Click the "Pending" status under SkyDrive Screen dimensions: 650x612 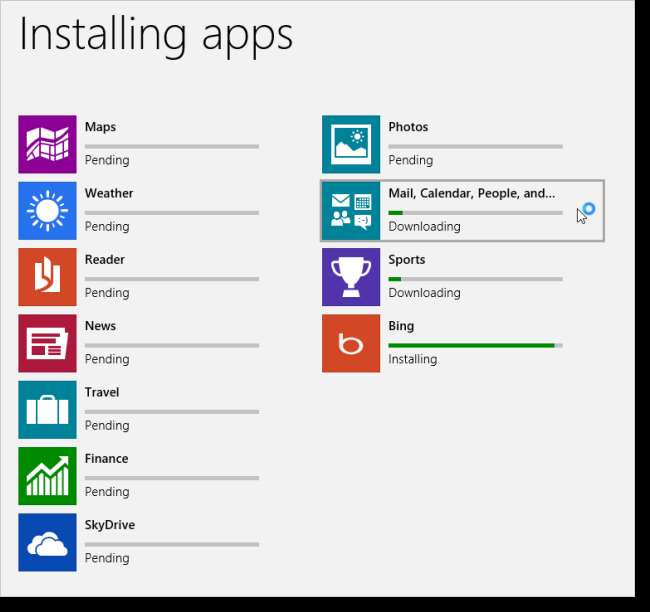(107, 559)
